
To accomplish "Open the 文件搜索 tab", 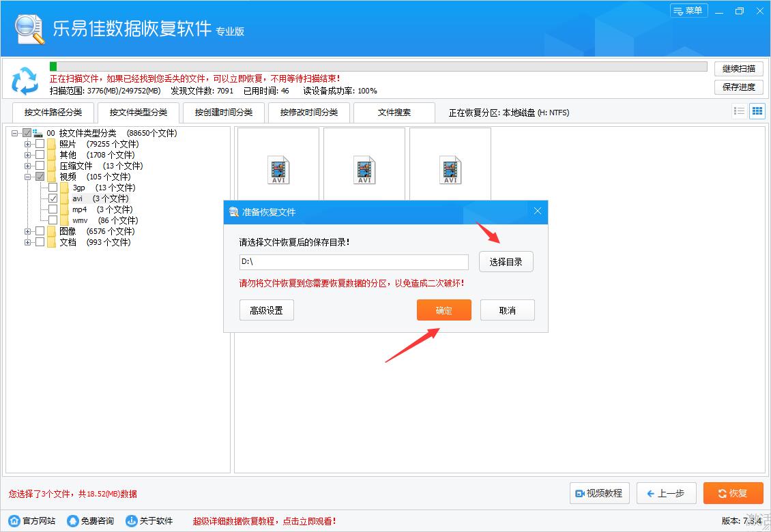I will point(394,113).
